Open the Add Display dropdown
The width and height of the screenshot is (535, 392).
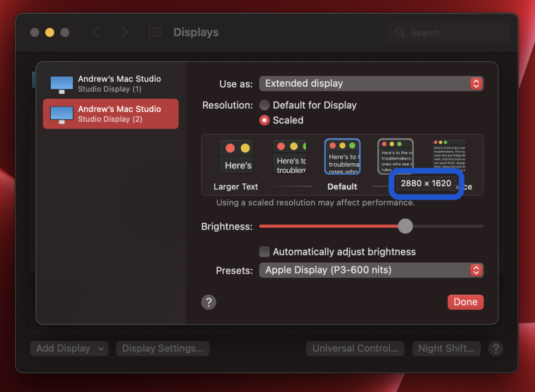(x=69, y=348)
